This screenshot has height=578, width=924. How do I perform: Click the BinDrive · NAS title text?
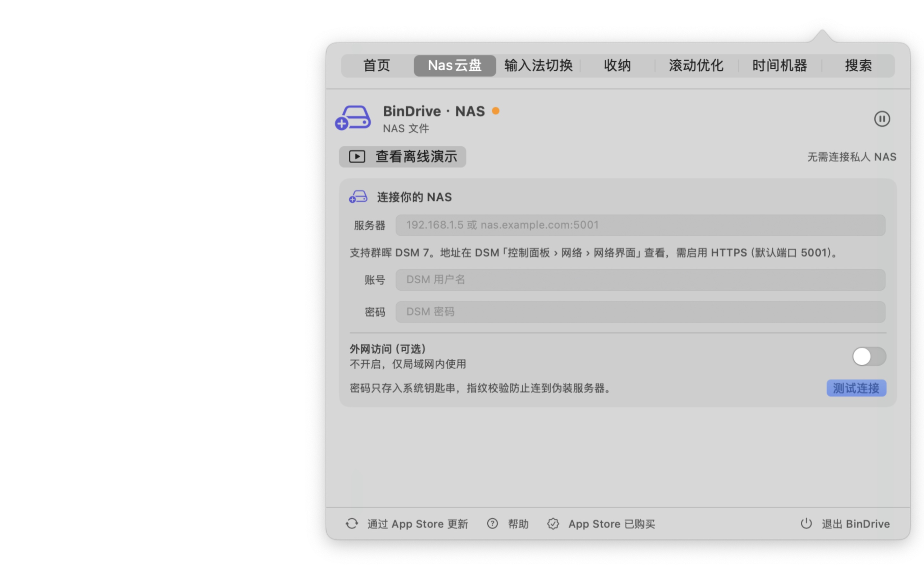click(x=434, y=111)
